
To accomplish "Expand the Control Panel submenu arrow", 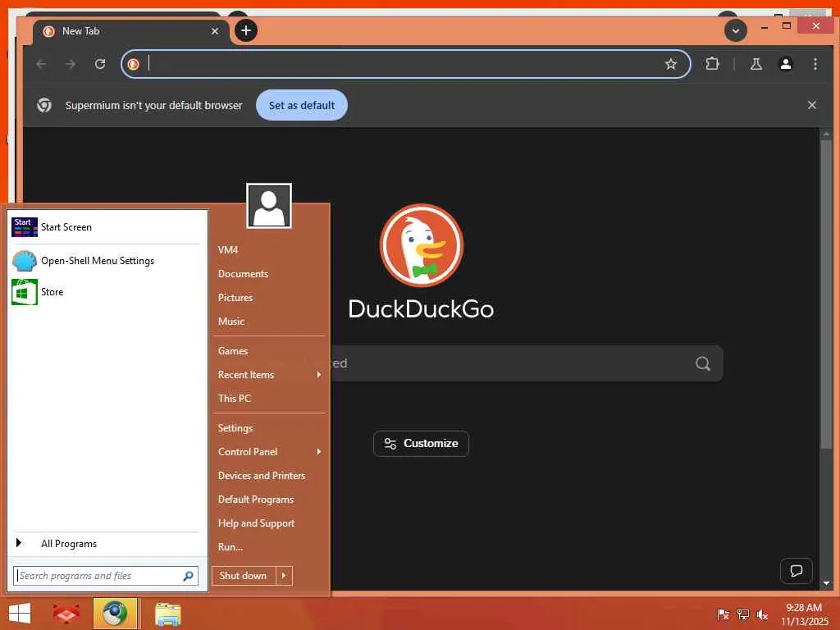I will 319,452.
